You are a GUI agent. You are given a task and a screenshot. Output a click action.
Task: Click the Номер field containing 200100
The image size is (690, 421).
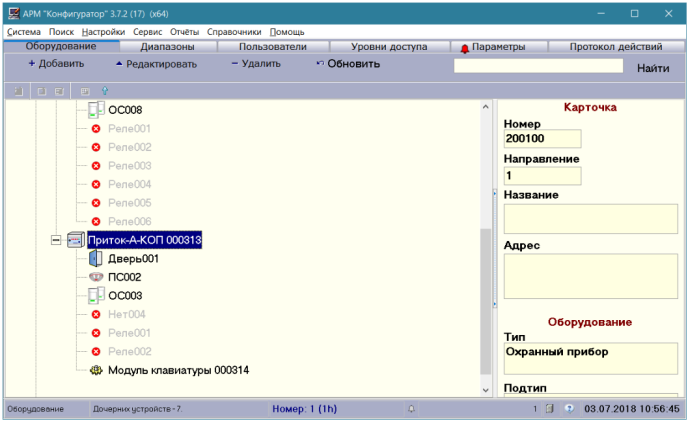(x=543, y=139)
